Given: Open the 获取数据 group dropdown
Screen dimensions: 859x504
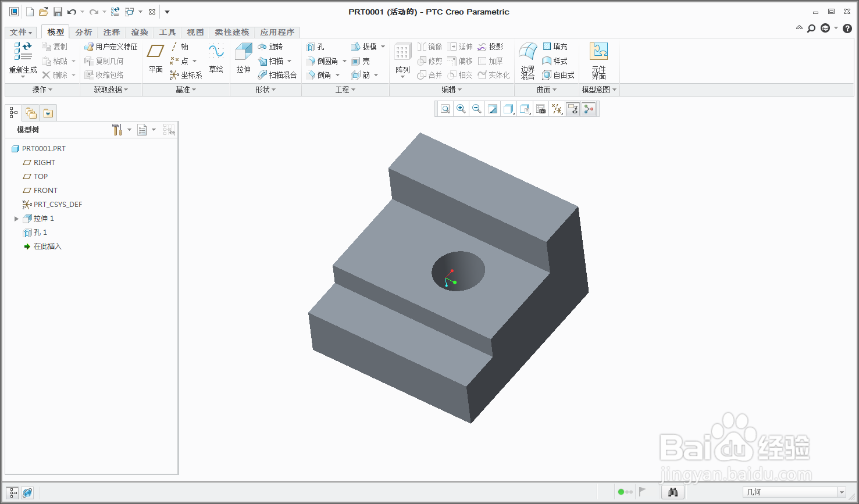Looking at the screenshot, I should coord(111,90).
